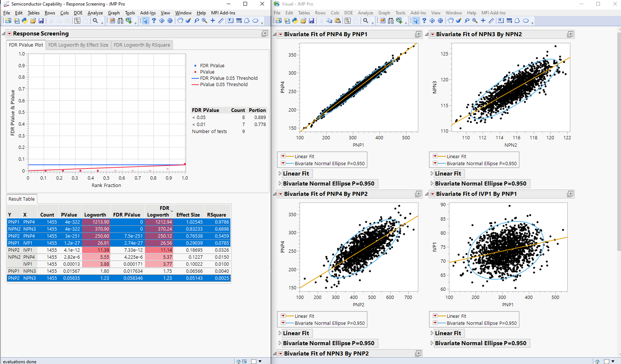Expand the Linear Fit disclosure under PNP4 By PNP1
The image size is (621, 364).
(x=280, y=174)
